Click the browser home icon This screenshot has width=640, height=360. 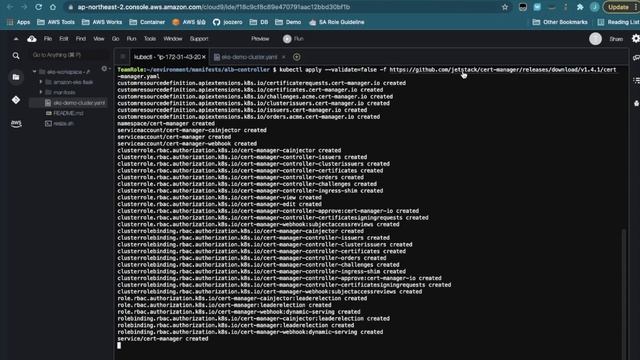click(53, 7)
